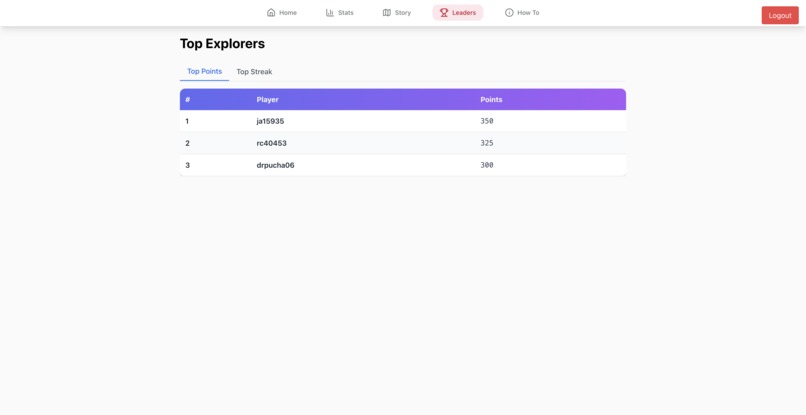The width and height of the screenshot is (806, 415).
Task: Click the 325 points value
Action: tap(487, 143)
